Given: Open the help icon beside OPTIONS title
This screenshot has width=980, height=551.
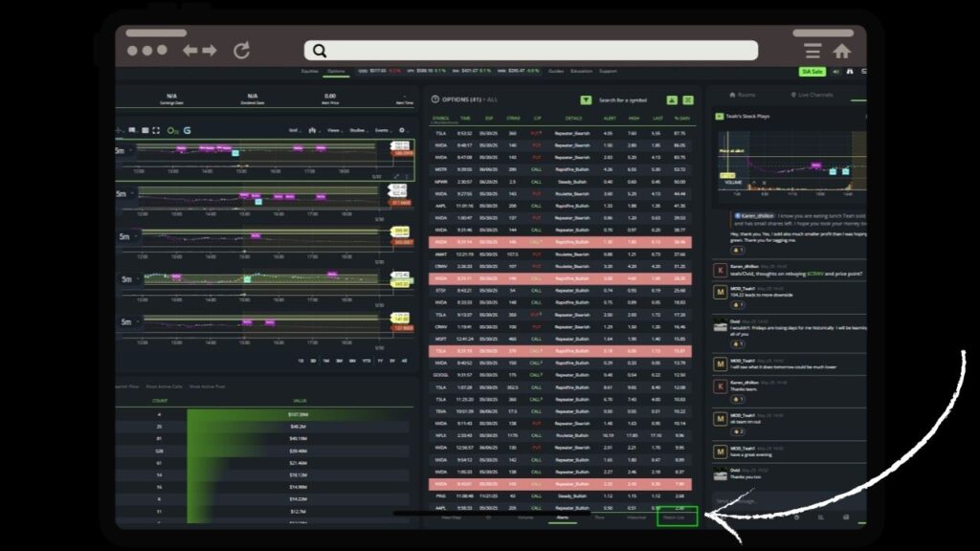Looking at the screenshot, I should 435,99.
